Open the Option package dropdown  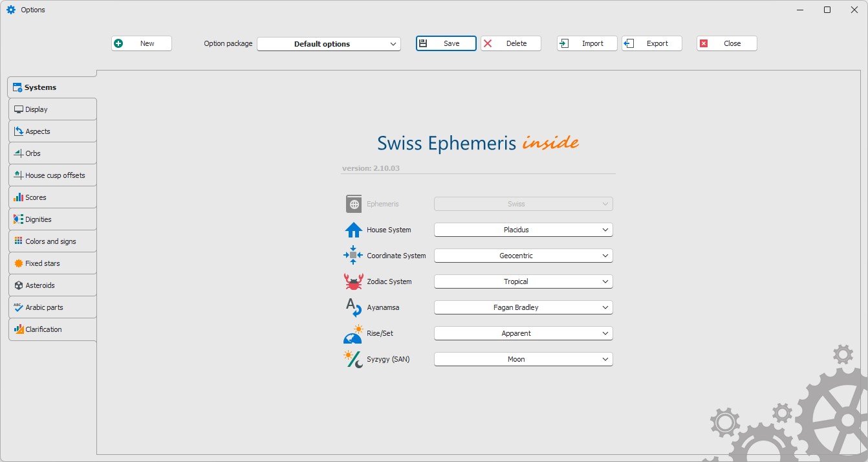tap(329, 44)
